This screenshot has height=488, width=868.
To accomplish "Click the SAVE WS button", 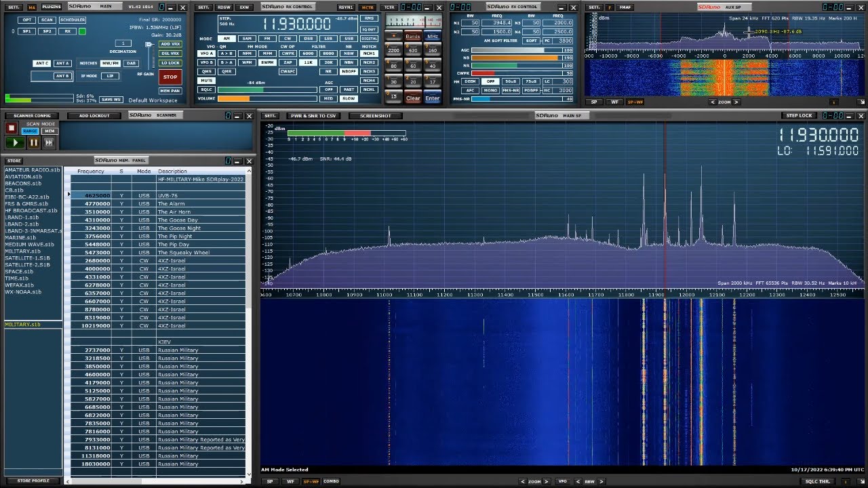I will coord(111,100).
